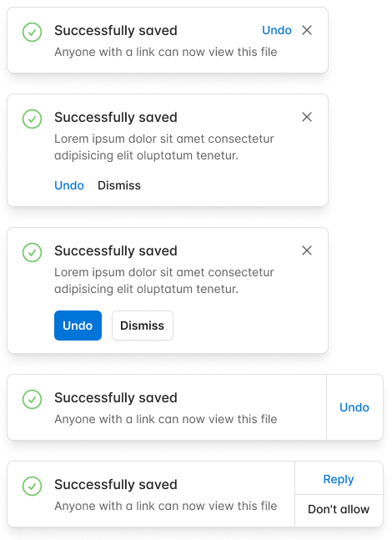Click the green checkmark icon in the first notification
Image resolution: width=392 pixels, height=540 pixels.
[x=32, y=32]
